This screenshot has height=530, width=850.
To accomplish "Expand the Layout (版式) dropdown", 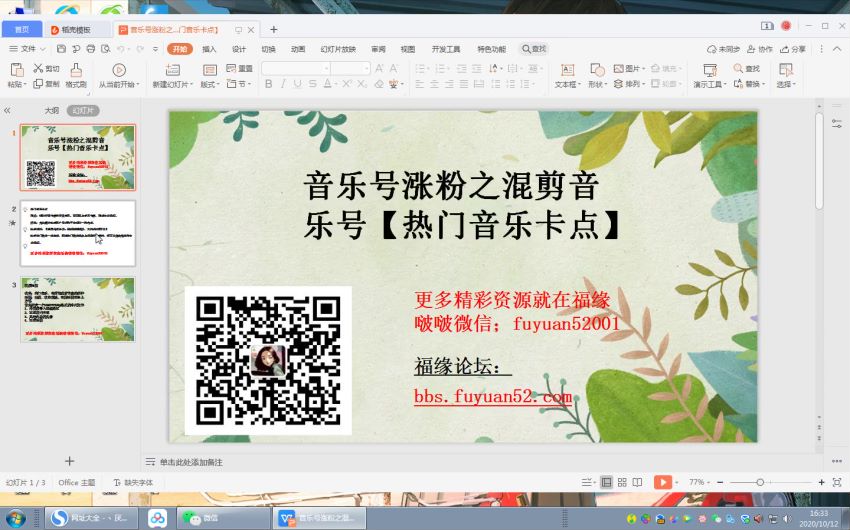I will 218,85.
